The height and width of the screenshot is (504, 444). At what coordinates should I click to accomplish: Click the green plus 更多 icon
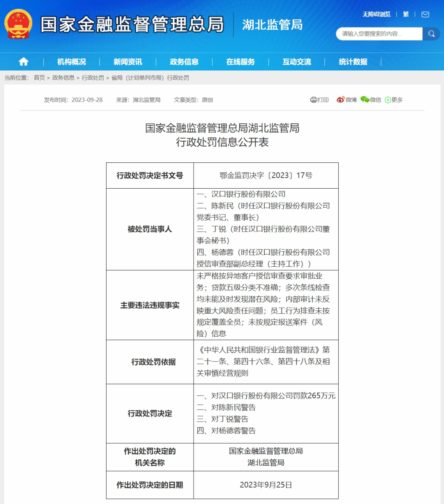(388, 100)
